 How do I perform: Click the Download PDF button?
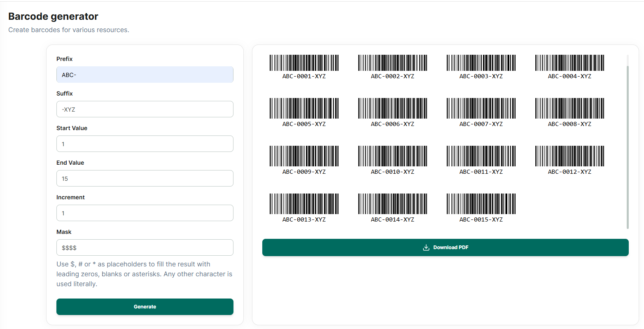point(446,247)
